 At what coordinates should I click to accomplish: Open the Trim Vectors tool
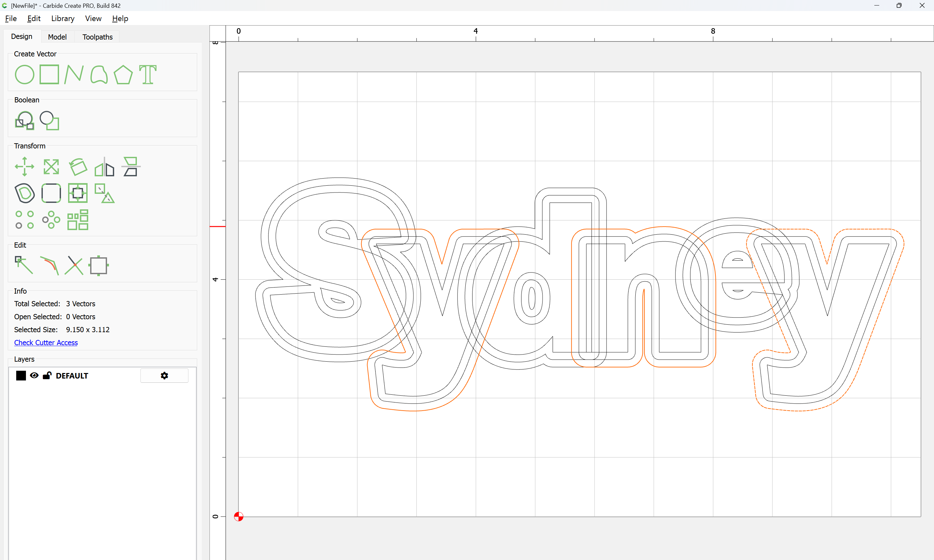coord(74,265)
